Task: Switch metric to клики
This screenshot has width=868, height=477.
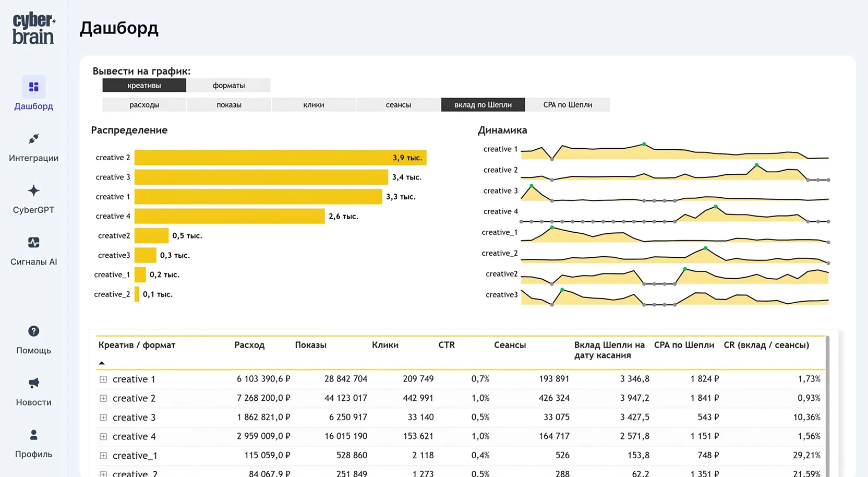Action: coord(314,105)
